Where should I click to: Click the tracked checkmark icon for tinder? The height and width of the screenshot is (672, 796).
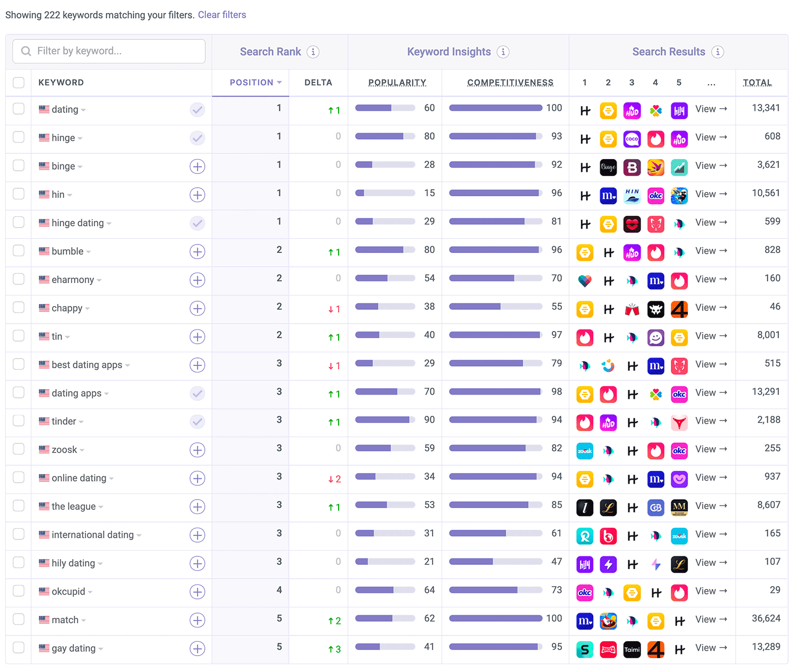[x=197, y=422]
